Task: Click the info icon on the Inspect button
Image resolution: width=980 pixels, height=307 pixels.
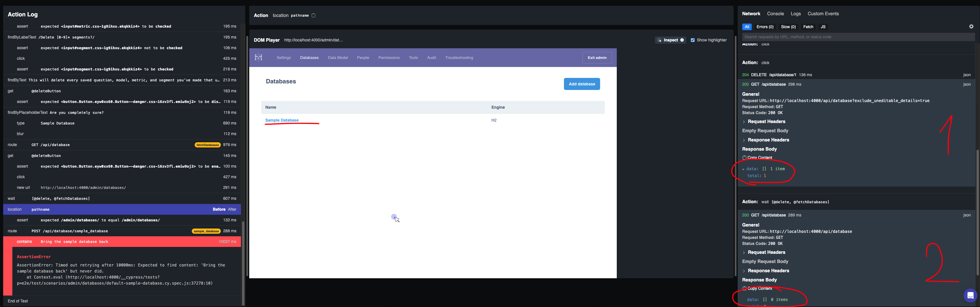Action: click(682, 40)
